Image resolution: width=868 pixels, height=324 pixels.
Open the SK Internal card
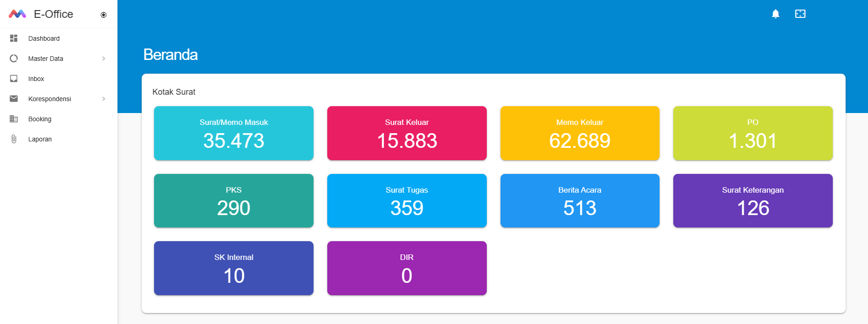pyautogui.click(x=234, y=268)
